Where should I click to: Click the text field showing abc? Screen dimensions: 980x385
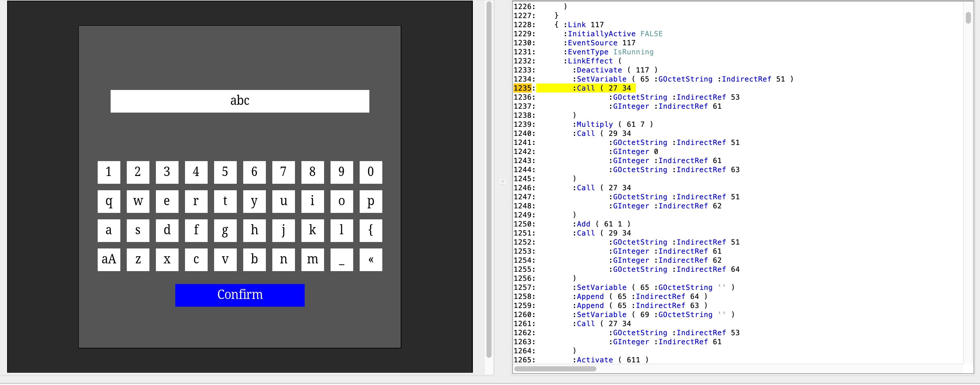coord(240,101)
